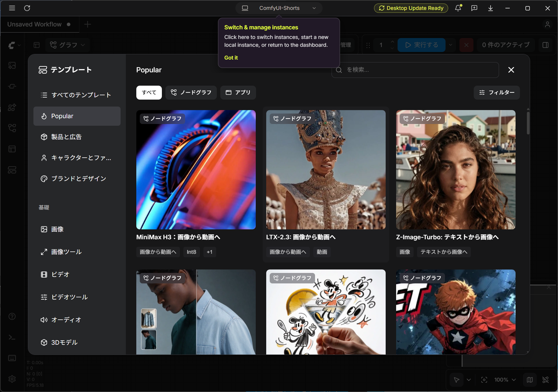Toggle the right side panel icon

pos(546,45)
